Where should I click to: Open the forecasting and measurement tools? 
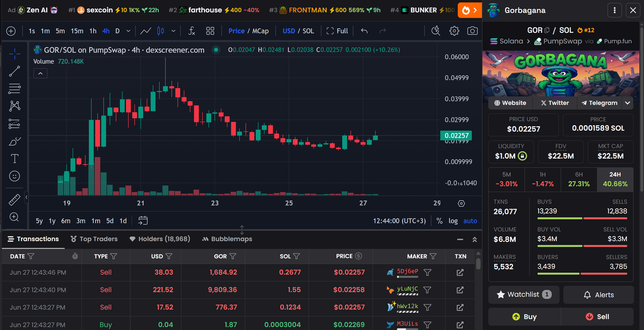click(14, 124)
